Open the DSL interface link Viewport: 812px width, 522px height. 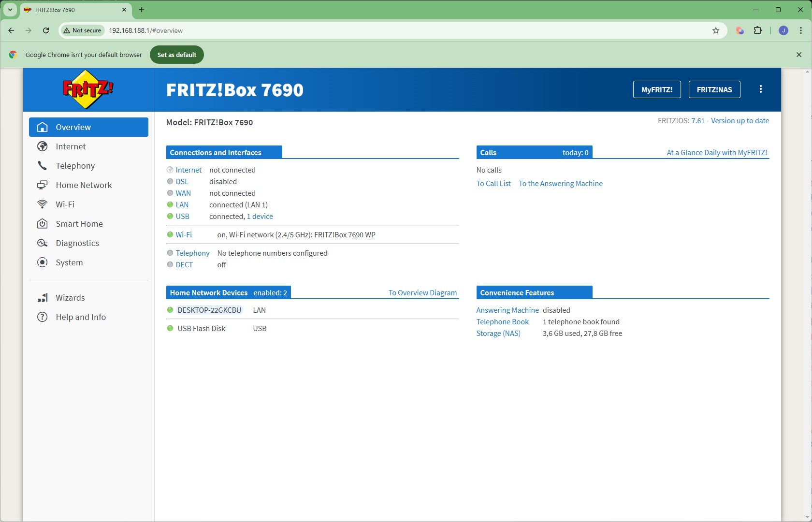182,182
